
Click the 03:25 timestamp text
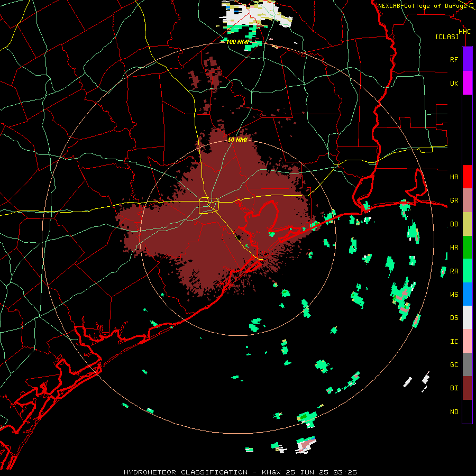coord(345,472)
